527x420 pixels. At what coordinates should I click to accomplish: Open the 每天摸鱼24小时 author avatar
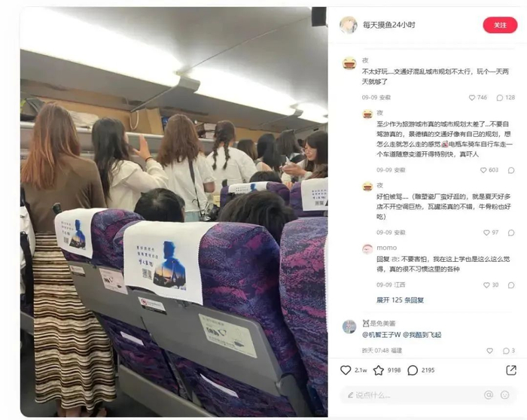pos(348,25)
